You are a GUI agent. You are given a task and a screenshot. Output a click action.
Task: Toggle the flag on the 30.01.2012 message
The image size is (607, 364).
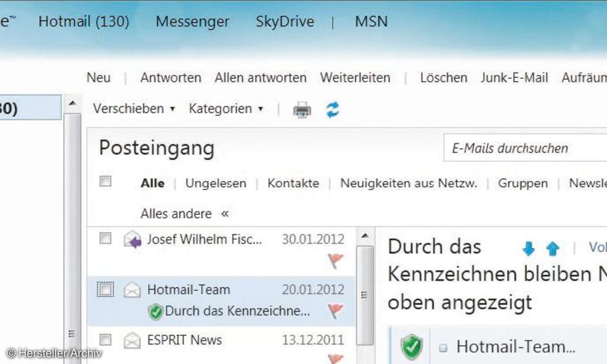(335, 261)
